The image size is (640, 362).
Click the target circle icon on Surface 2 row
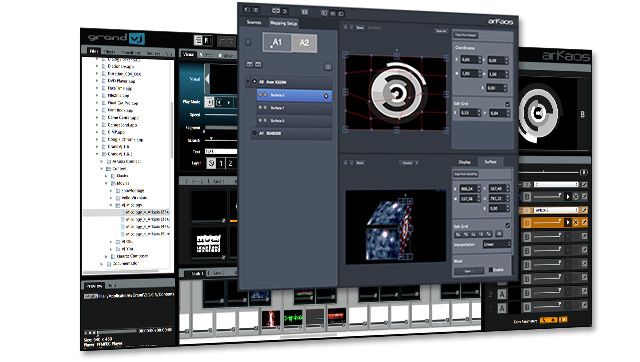coord(326,96)
